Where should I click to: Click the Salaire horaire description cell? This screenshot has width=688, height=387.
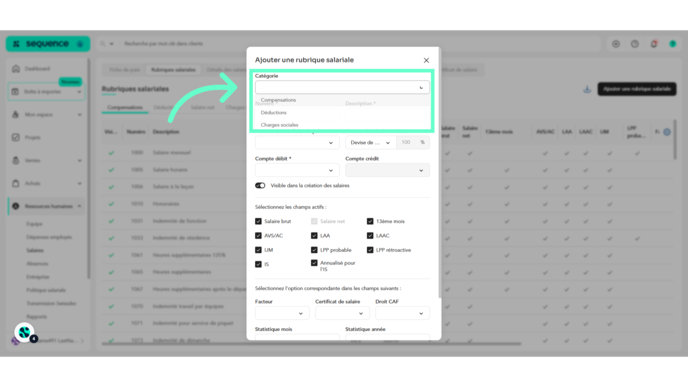(170, 170)
